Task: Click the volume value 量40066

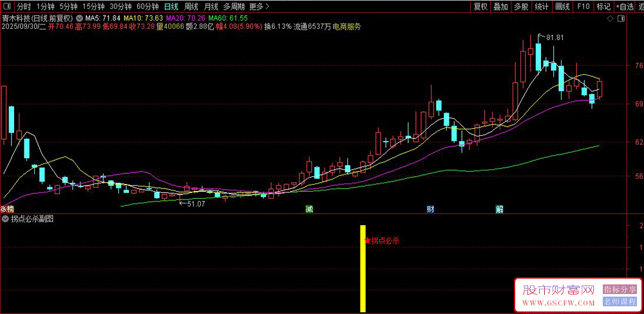Action: [x=169, y=26]
